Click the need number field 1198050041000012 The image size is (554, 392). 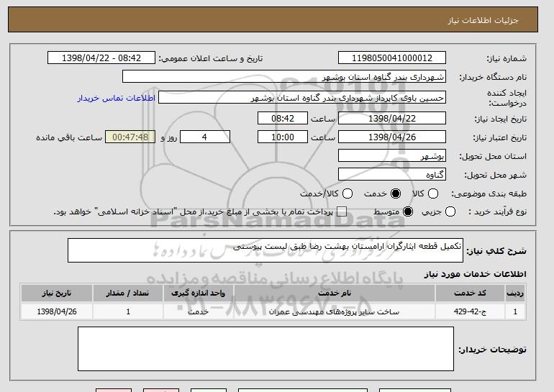[392, 58]
